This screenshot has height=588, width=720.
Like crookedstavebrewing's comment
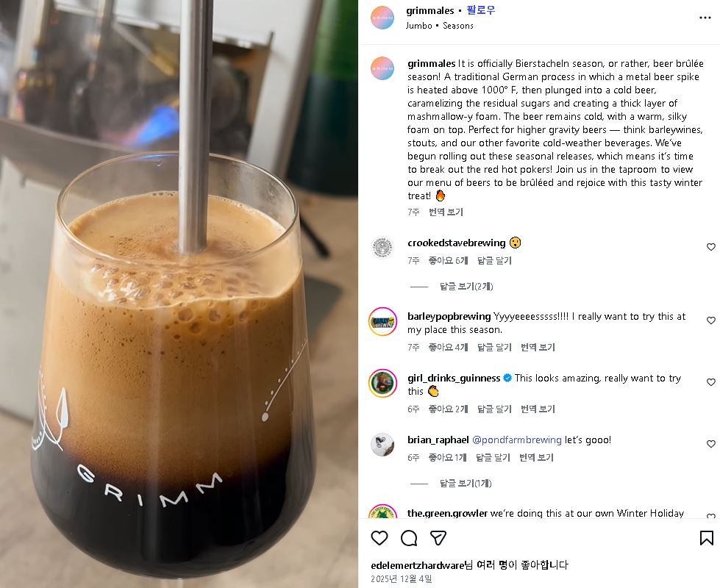[x=711, y=247]
